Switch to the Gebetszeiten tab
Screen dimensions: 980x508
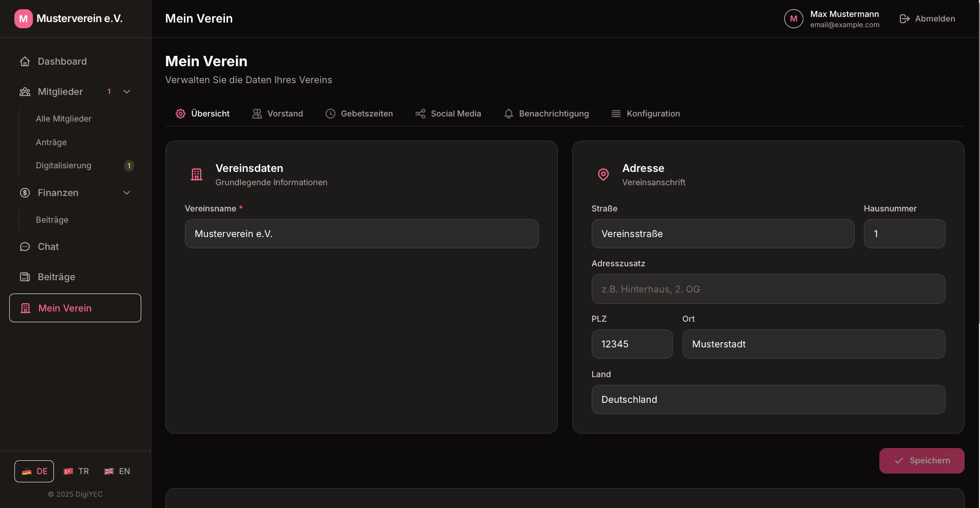click(359, 114)
